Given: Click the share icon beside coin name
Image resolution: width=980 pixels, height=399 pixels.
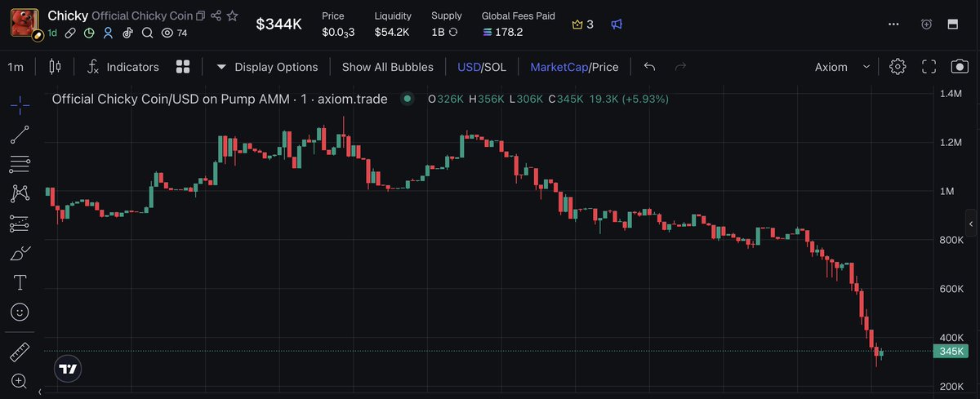Looking at the screenshot, I should pyautogui.click(x=216, y=16).
